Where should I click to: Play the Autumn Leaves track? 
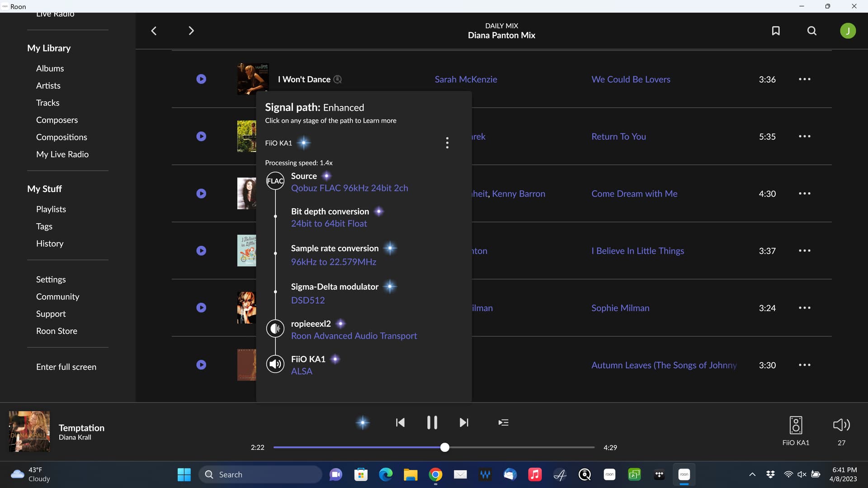click(x=201, y=365)
